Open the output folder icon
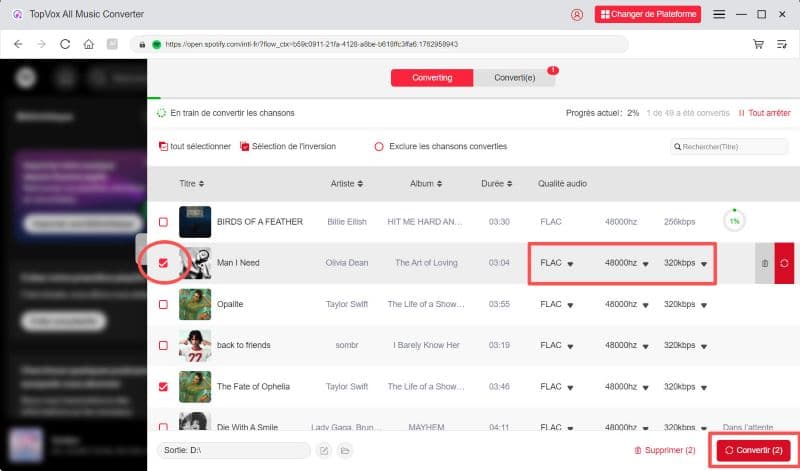This screenshot has height=471, width=800. 345,451
